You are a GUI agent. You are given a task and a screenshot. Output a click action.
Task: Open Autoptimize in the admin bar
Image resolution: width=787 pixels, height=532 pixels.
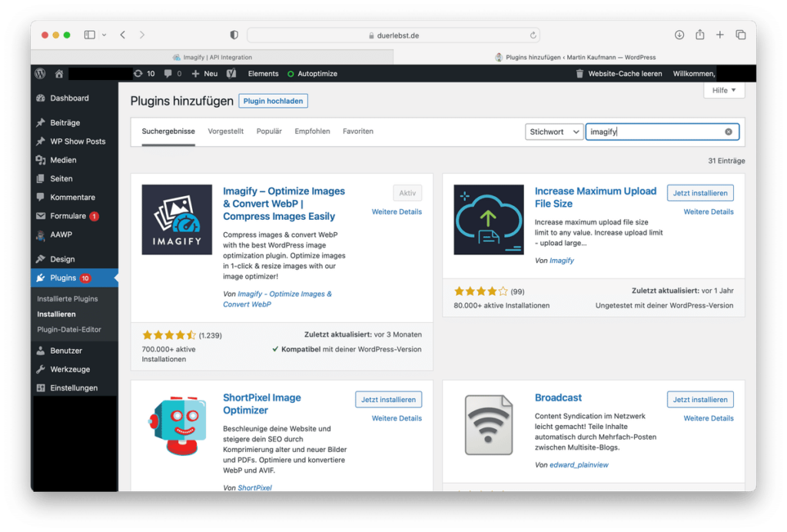(312, 73)
